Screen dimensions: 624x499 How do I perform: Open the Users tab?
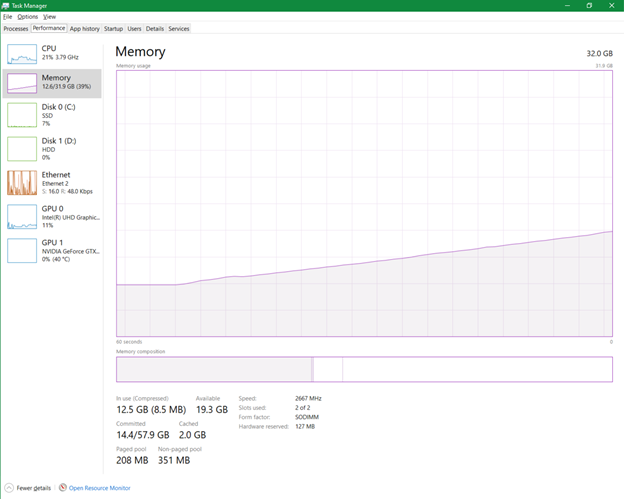pos(134,29)
